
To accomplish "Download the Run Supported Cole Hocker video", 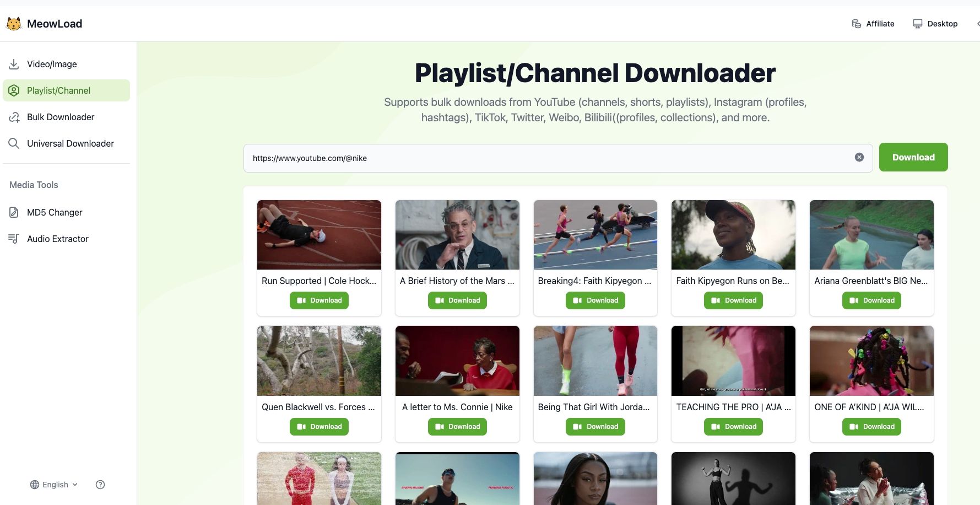I will click(x=319, y=300).
